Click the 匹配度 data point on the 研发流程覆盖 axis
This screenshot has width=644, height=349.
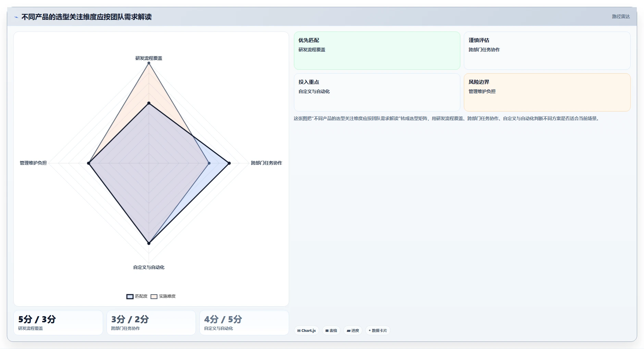pos(149,103)
